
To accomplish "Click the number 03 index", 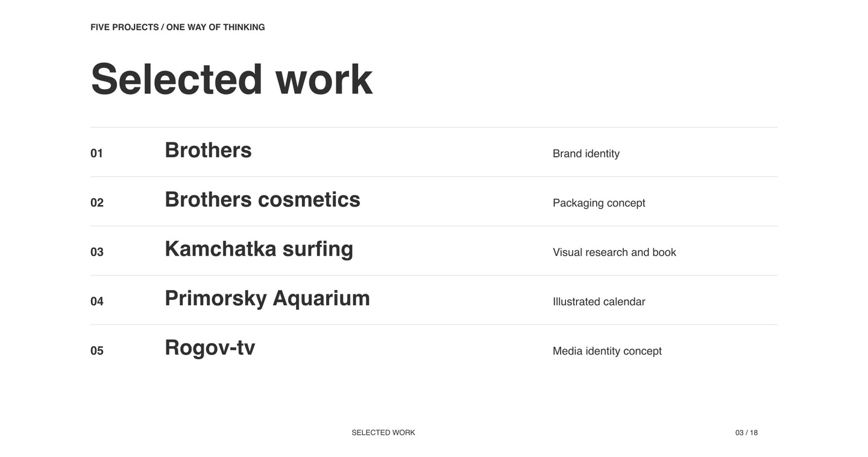I will pos(97,252).
